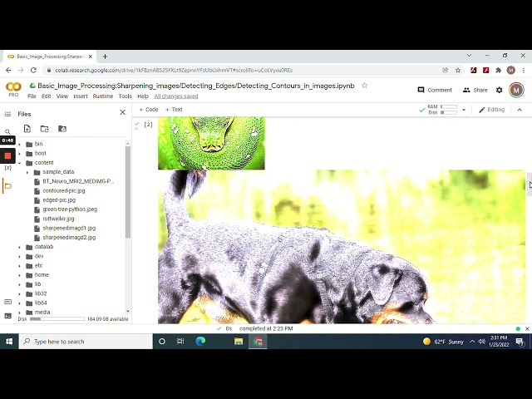Image resolution: width=532 pixels, height=399 pixels.
Task: Expand the bin folder
Action: click(x=19, y=144)
